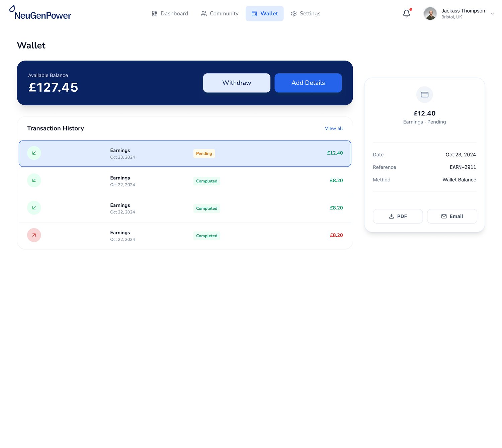Screen dimensions: 502x448
Task: Open the Dashboard tab
Action: coord(170,13)
